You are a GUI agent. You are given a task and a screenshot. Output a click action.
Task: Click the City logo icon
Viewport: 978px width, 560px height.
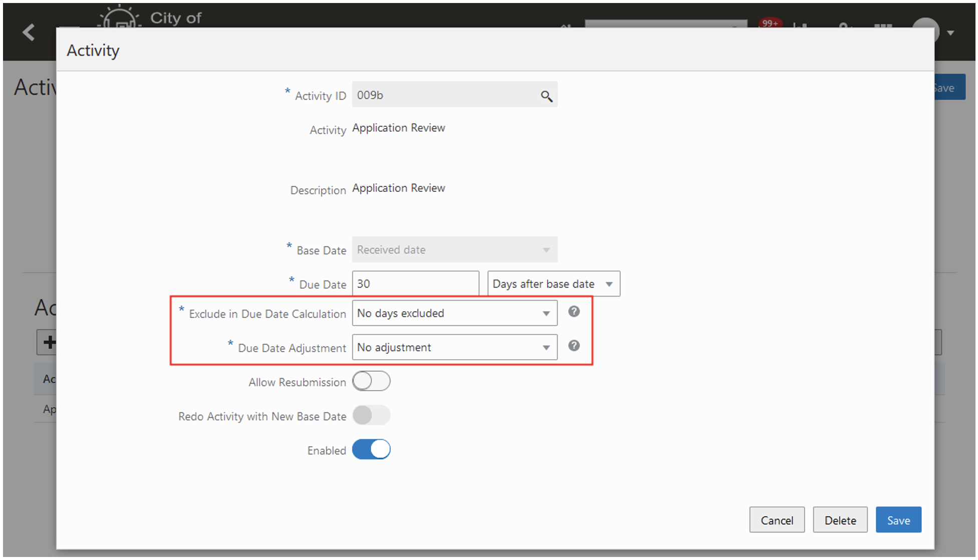click(x=119, y=17)
